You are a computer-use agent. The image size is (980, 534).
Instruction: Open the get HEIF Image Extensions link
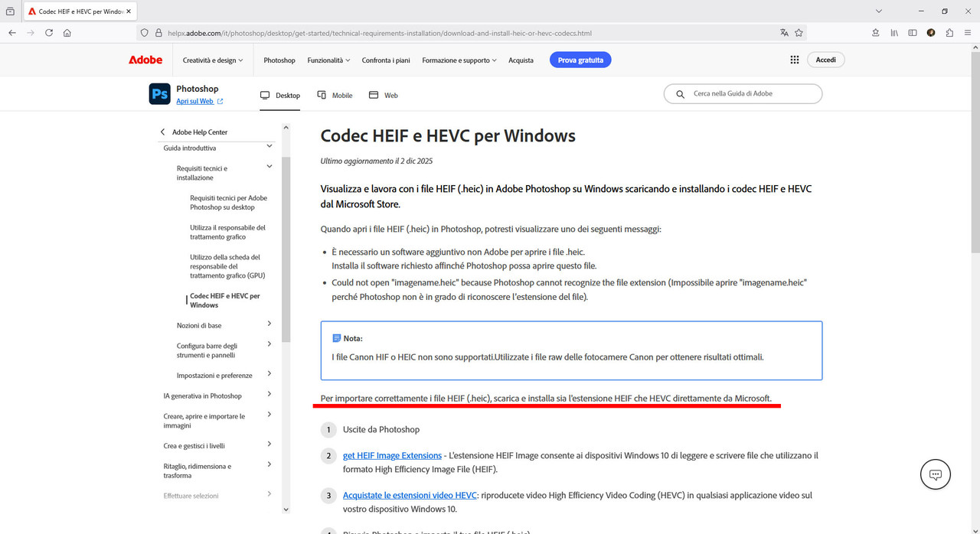click(392, 455)
